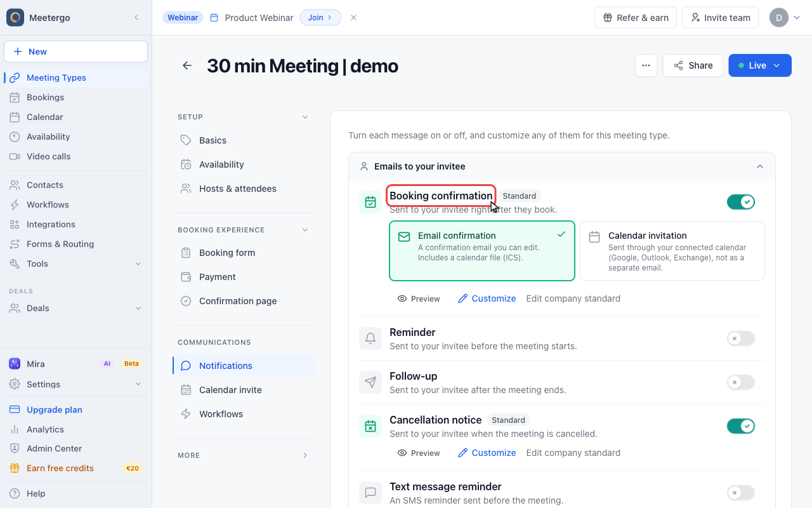Click the New button
Viewport: 812px width, 508px height.
[76, 51]
